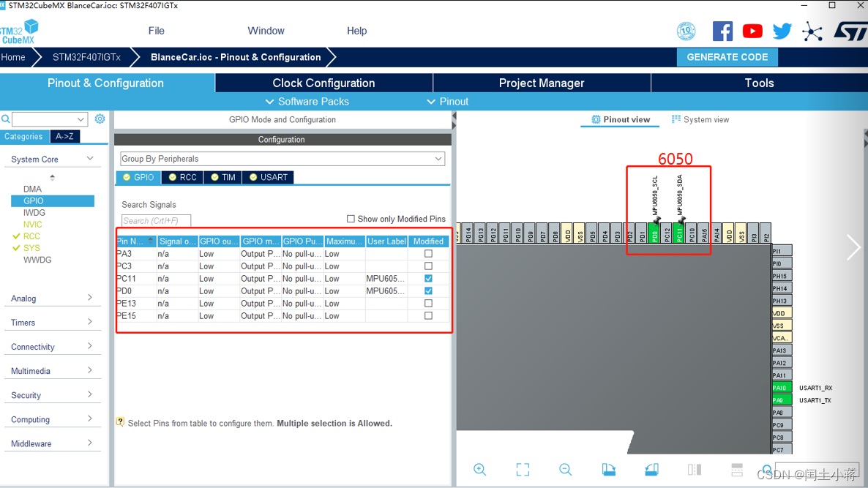
Task: Collapse the System Core category
Action: 52,159
